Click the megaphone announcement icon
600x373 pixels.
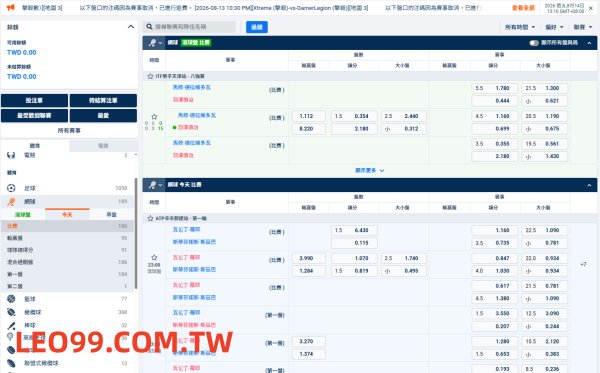10,7
